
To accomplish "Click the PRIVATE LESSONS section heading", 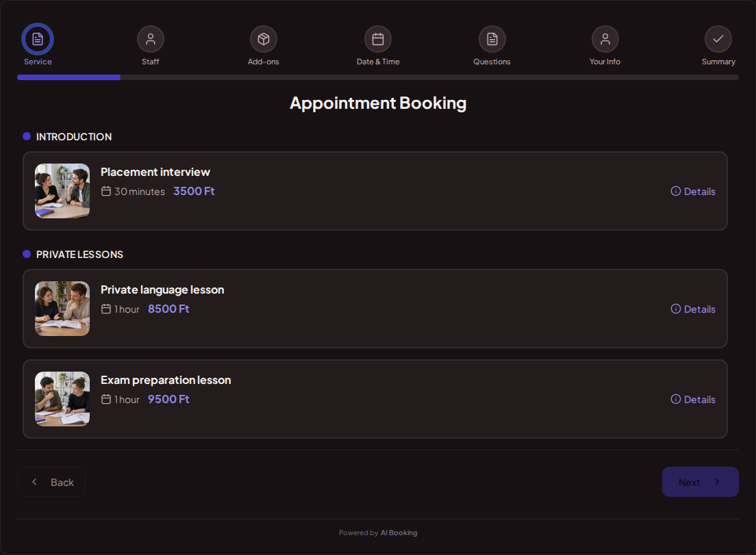I will (79, 255).
